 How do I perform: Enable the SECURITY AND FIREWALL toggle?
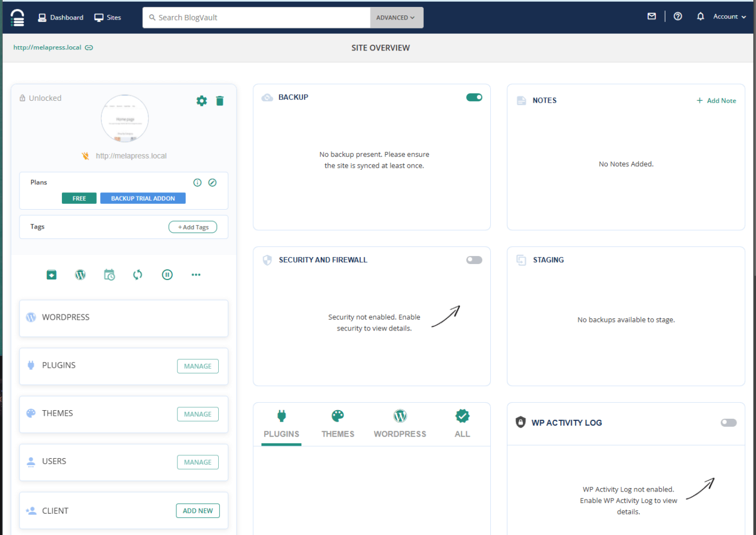pos(474,260)
